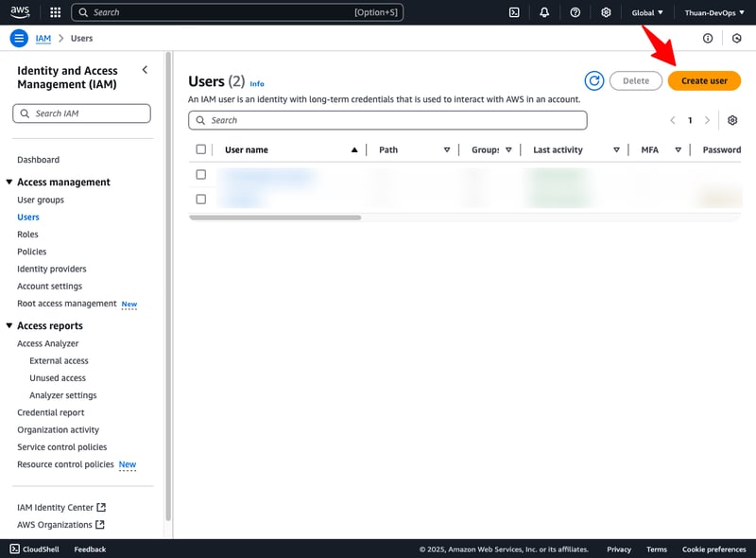Open the Global region dropdown
The height and width of the screenshot is (558, 756).
pyautogui.click(x=647, y=12)
